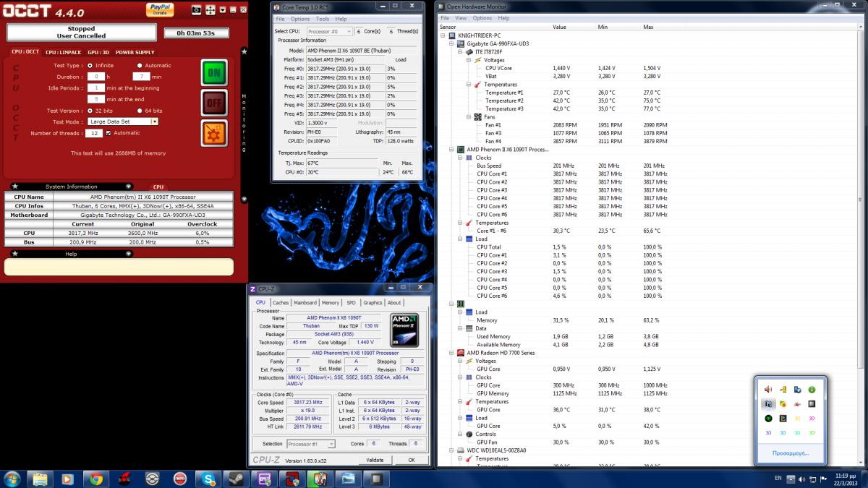Click the PayPal Donate button in OCCT

click(x=160, y=9)
